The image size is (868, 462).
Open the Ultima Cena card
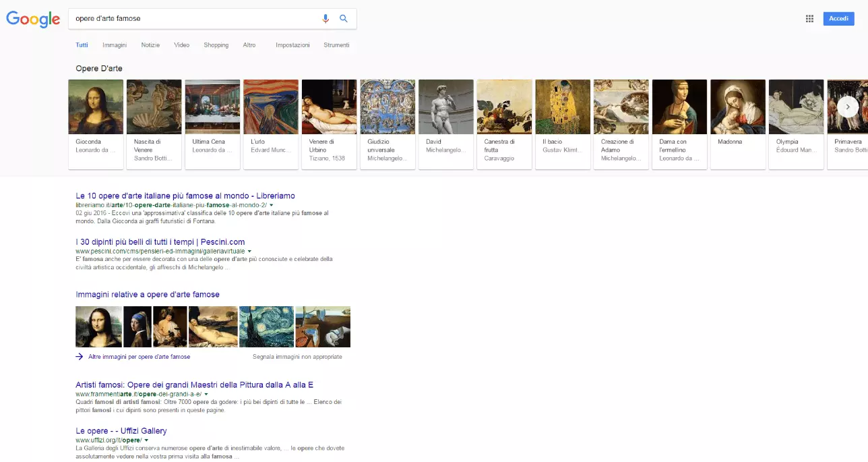point(212,124)
